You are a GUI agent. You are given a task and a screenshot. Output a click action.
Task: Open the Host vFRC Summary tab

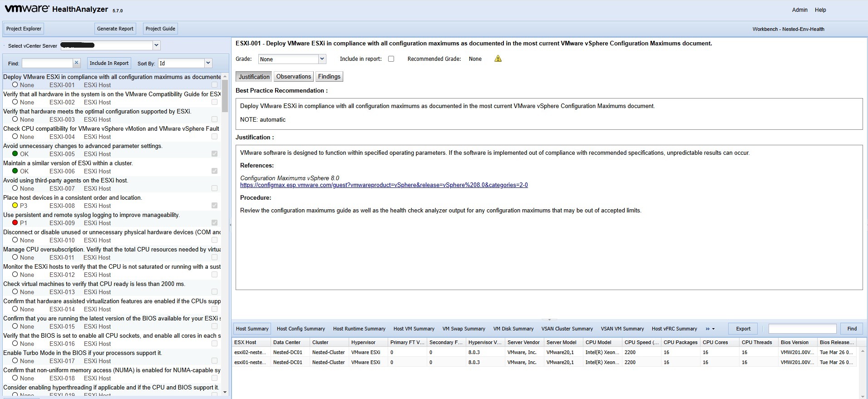pyautogui.click(x=674, y=329)
